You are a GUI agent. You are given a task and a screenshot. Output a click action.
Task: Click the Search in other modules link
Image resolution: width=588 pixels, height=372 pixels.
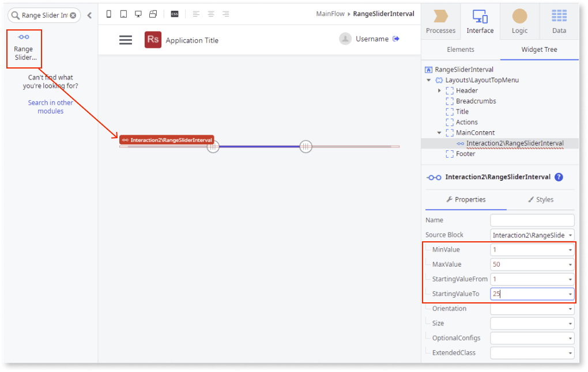click(50, 107)
